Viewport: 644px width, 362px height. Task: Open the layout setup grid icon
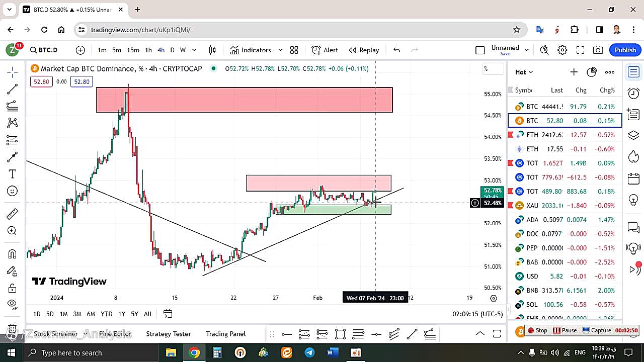pyautogui.click(x=294, y=50)
